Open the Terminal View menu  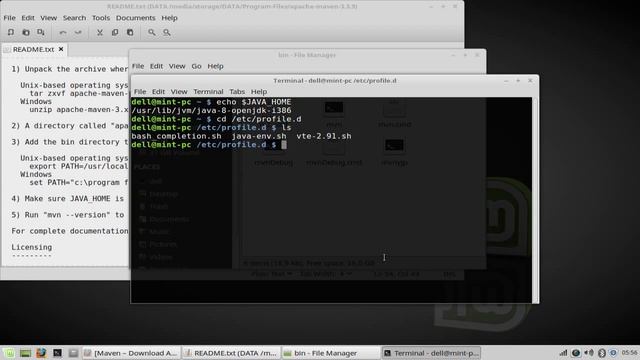(x=179, y=91)
